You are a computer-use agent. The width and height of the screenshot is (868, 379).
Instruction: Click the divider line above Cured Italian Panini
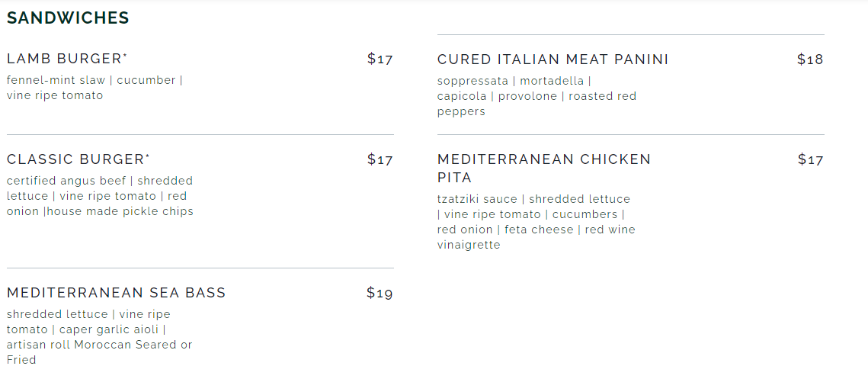[x=630, y=35]
